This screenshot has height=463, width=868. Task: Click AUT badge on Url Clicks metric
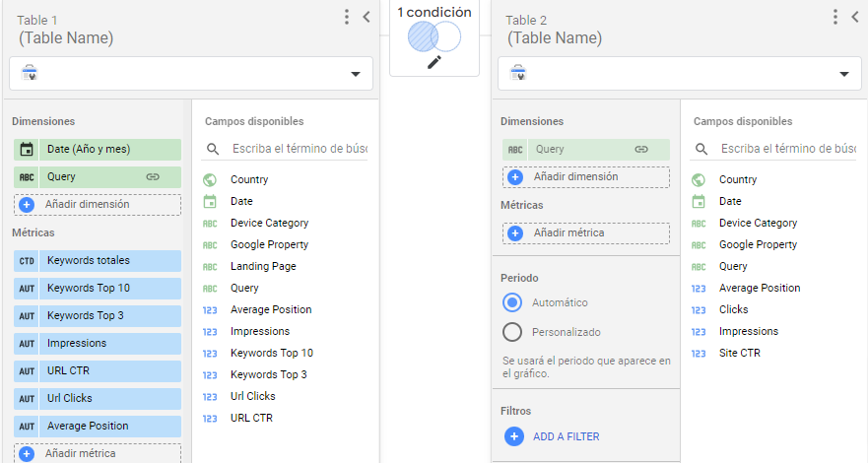(27, 399)
